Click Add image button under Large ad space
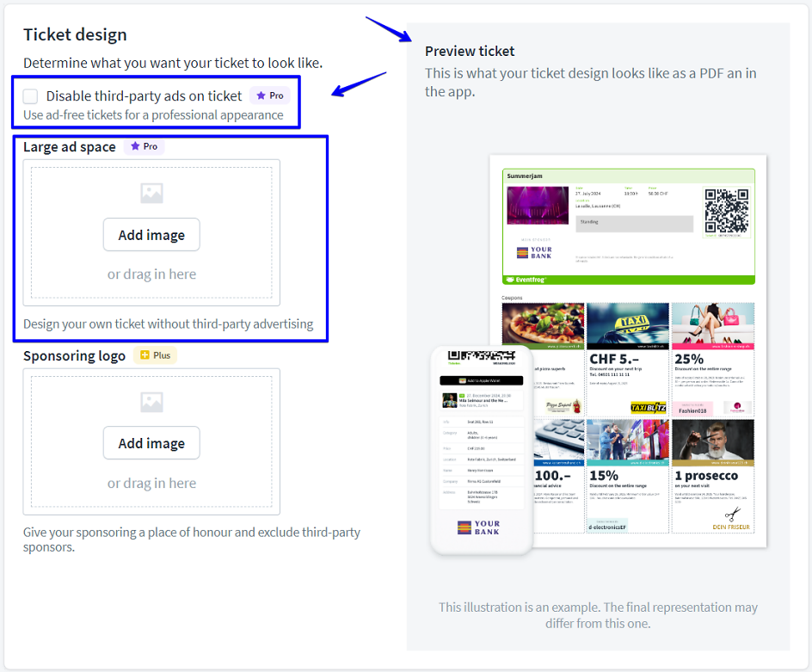The image size is (812, 672). point(151,235)
